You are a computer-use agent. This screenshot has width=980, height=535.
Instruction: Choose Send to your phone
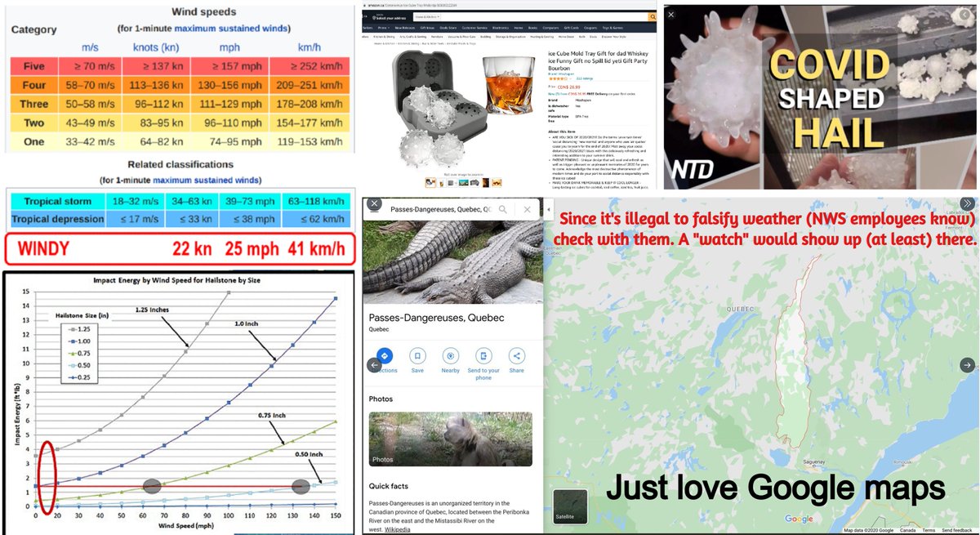point(483,356)
